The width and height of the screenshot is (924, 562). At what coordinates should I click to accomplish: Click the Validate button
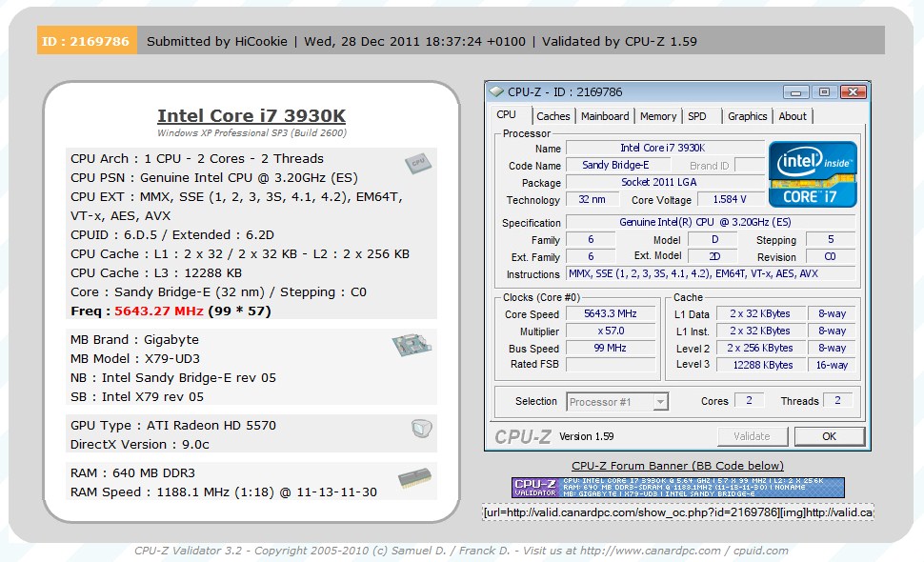[x=752, y=436]
